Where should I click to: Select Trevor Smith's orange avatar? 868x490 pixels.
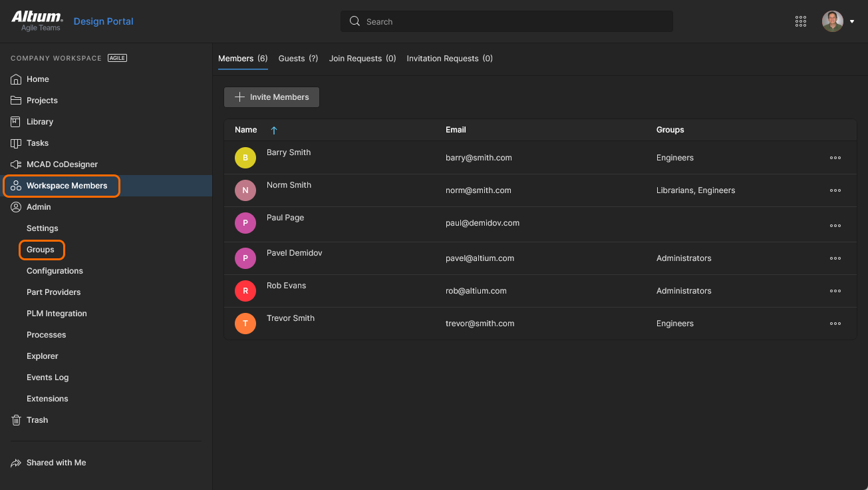245,324
